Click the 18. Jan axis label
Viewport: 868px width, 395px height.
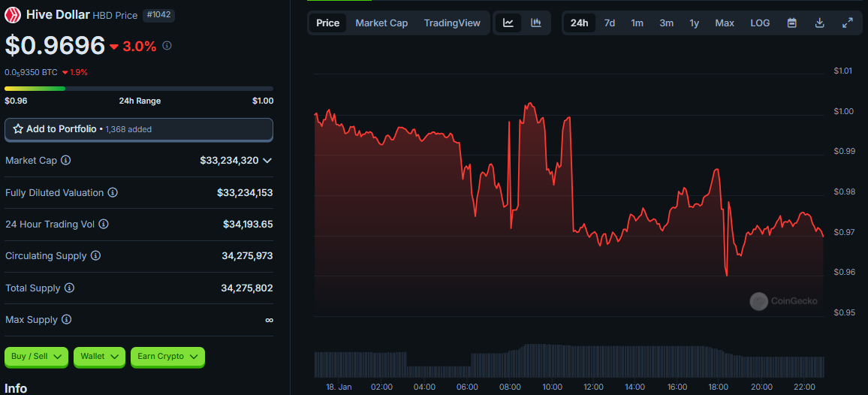point(338,387)
